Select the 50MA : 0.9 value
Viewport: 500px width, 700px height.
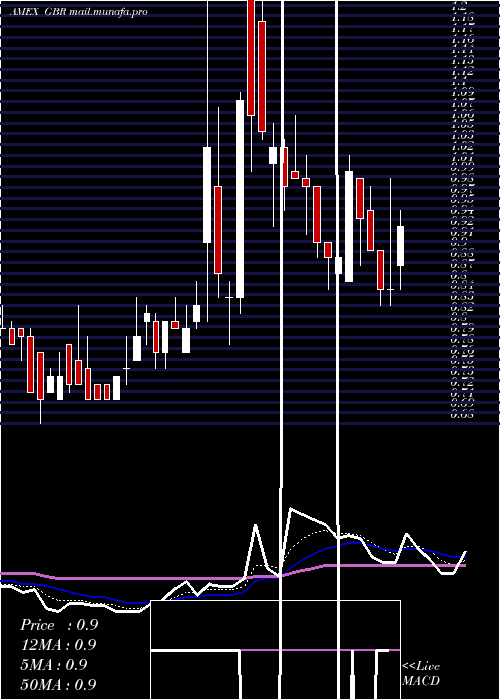[x=58, y=684]
